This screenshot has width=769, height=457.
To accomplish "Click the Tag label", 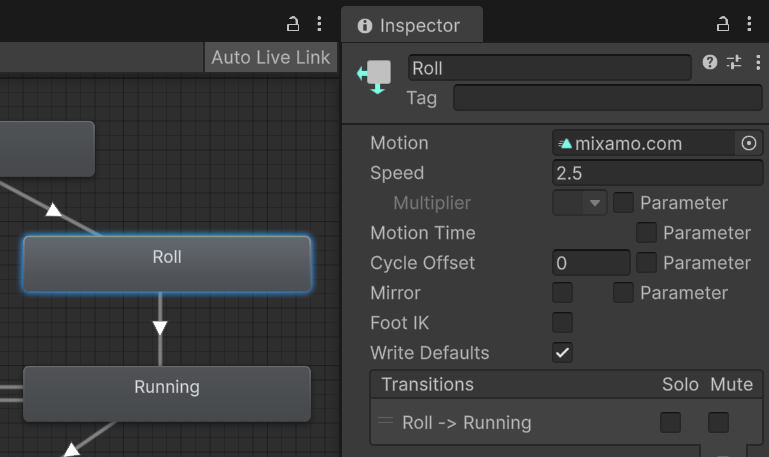I will [422, 98].
